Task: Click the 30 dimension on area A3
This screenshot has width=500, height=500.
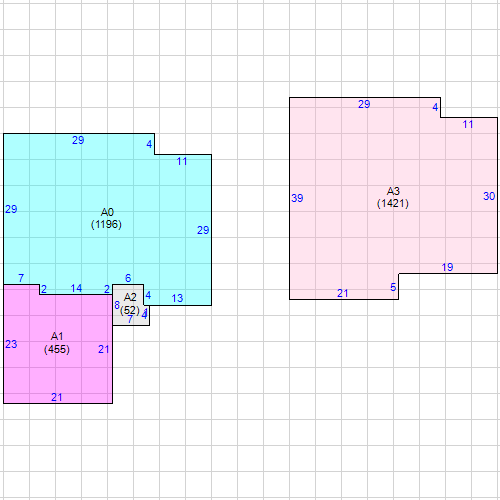Action: click(x=489, y=196)
